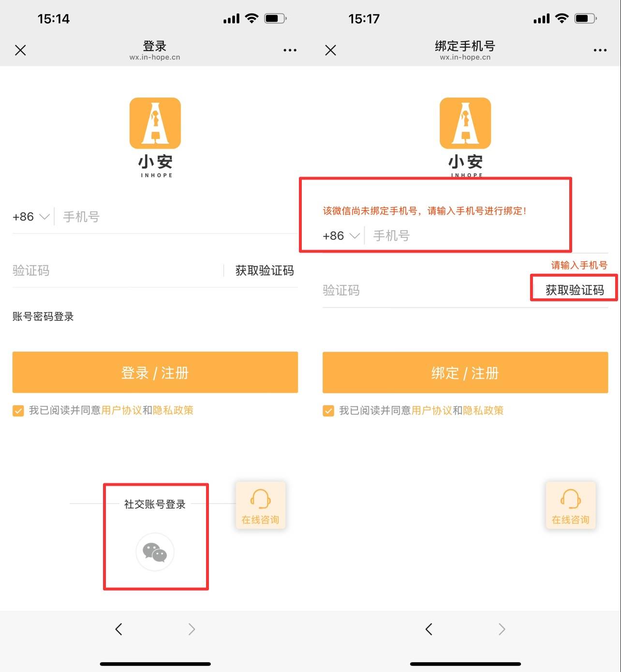Image resolution: width=621 pixels, height=672 pixels.
Task: Tap the 小安 app logo on 绑定手机号 page
Action: 465,123
